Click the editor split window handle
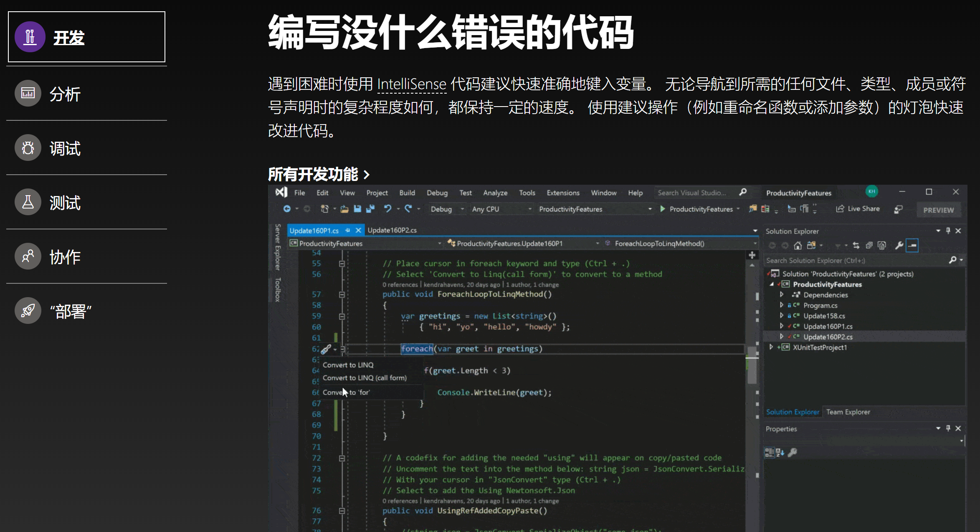 [752, 255]
